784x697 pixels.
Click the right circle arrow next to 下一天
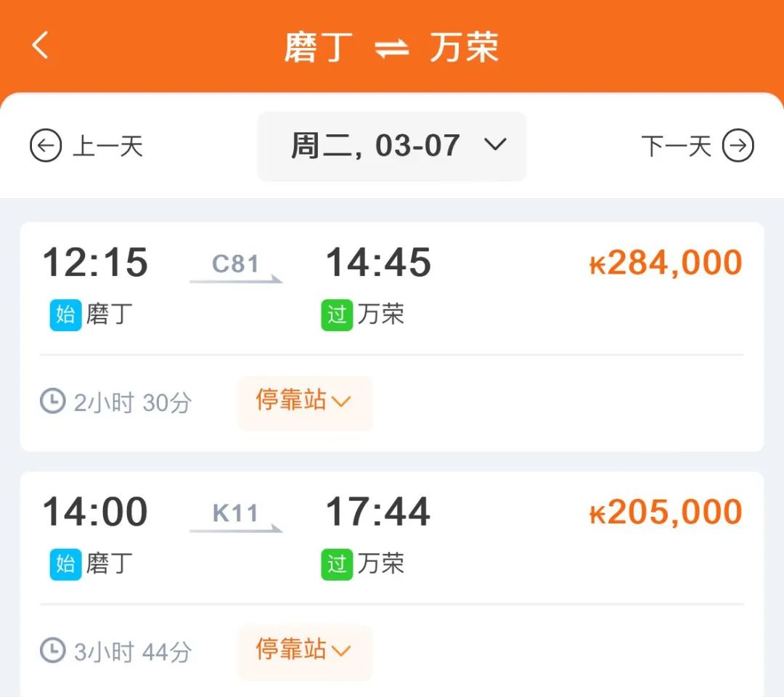[738, 147]
